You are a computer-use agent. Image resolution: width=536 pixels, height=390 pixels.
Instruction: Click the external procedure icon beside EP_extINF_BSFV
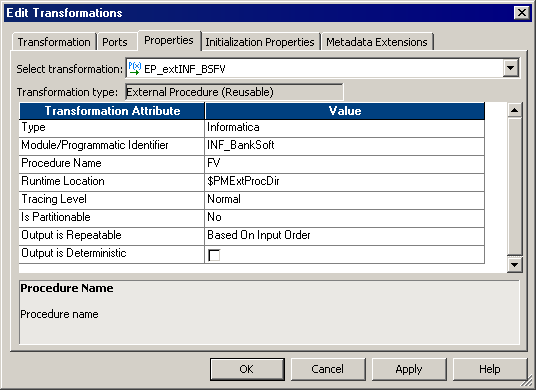click(135, 68)
